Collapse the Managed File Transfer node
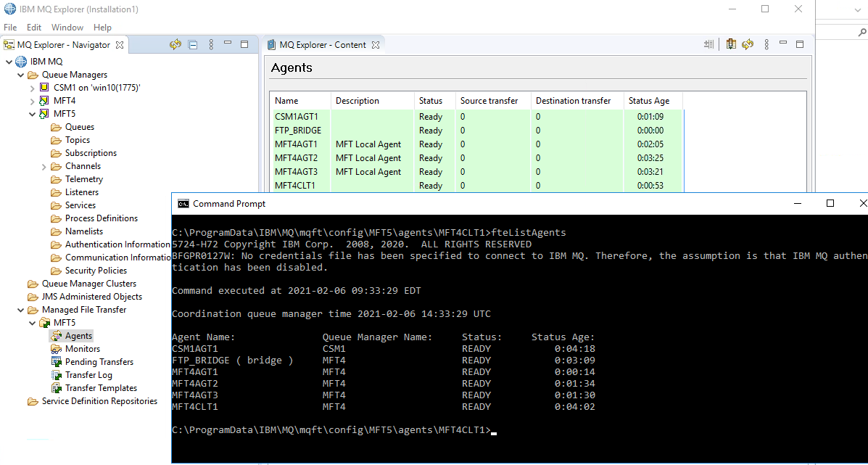Image resolution: width=868 pixels, height=465 pixels. point(20,310)
